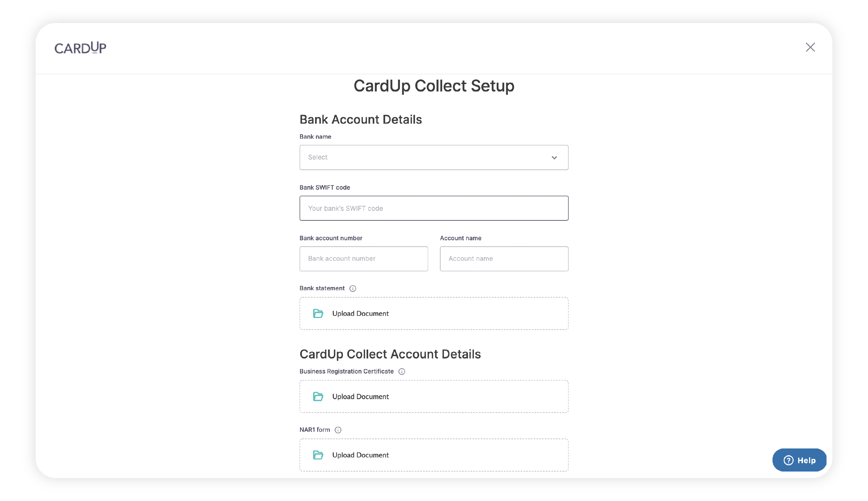The height and width of the screenshot is (501, 868).
Task: Click the NAR1 form folder icon
Action: [x=318, y=455]
